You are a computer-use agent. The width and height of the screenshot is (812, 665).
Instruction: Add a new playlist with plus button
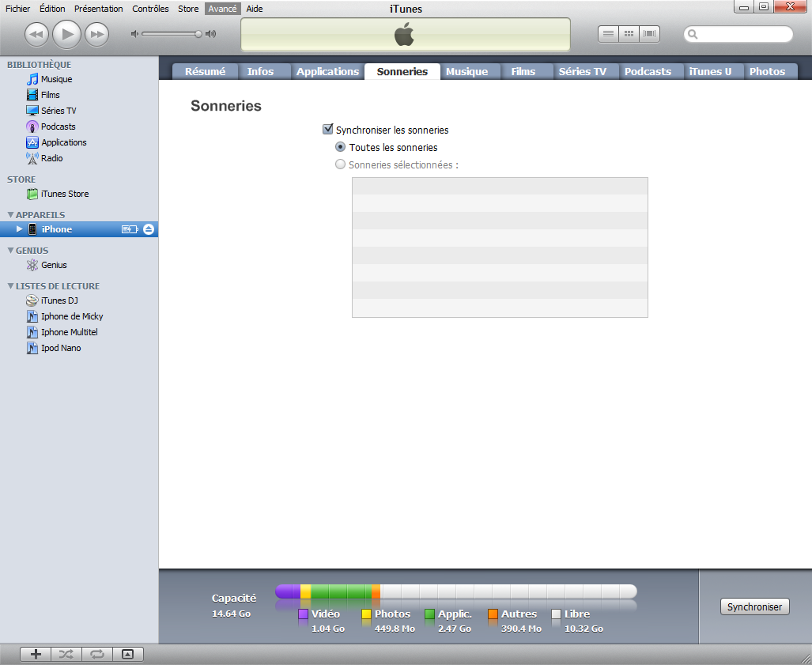pos(36,654)
